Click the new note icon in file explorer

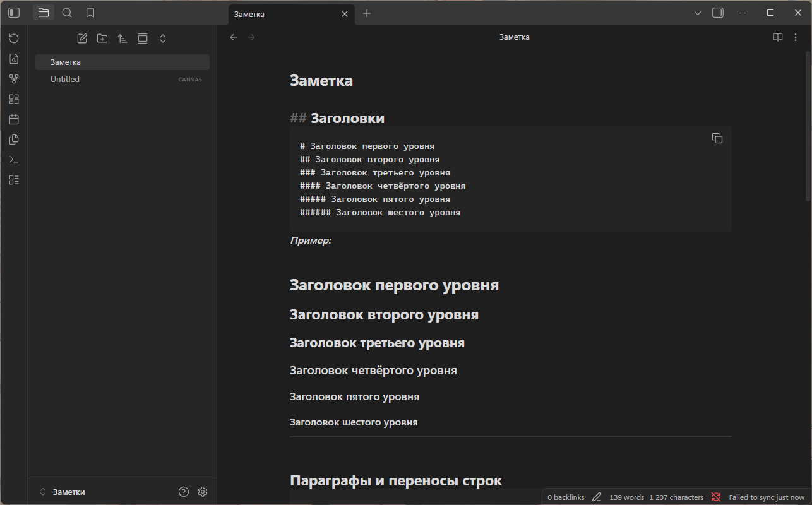click(82, 39)
